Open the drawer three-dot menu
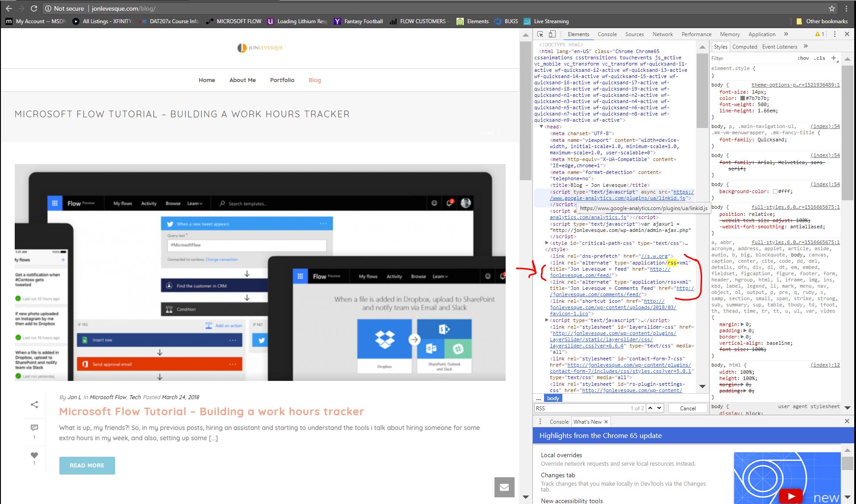Viewport: 856px width, 504px height. pyautogui.click(x=540, y=421)
